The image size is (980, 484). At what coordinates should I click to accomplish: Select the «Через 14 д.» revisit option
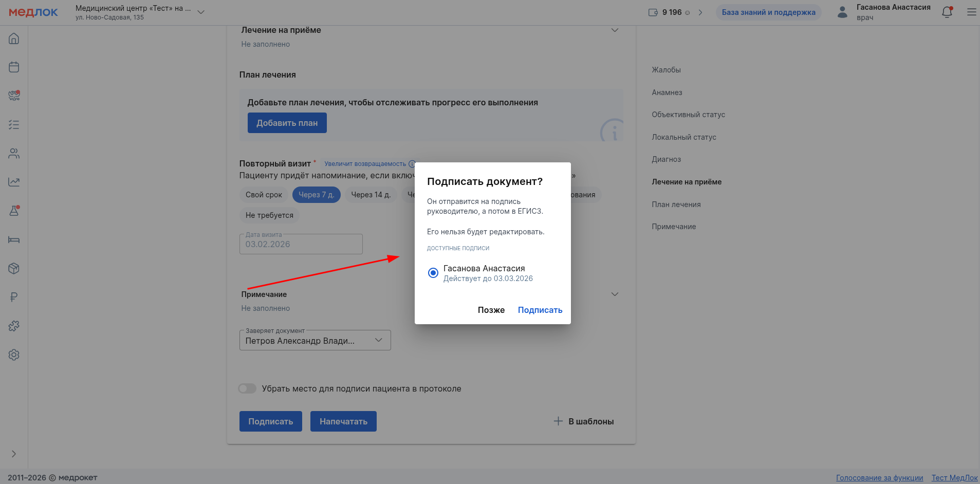[371, 195]
